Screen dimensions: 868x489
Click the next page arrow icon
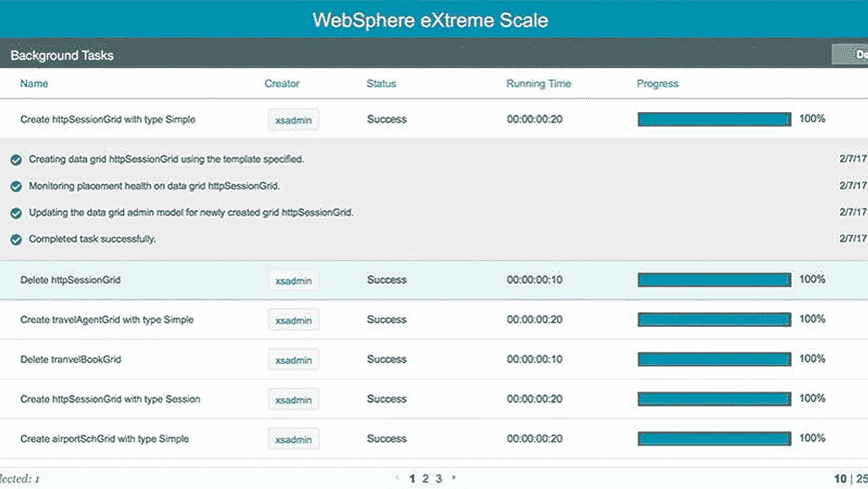(455, 479)
